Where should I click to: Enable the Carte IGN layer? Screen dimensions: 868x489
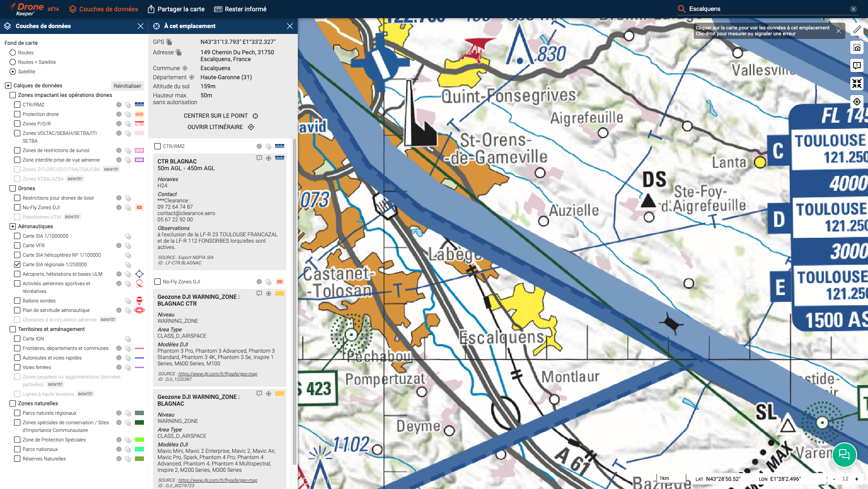(x=17, y=339)
